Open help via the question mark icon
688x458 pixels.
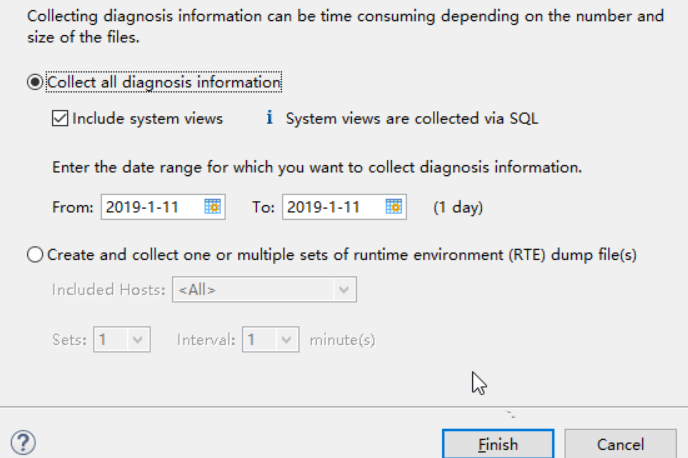click(x=23, y=442)
